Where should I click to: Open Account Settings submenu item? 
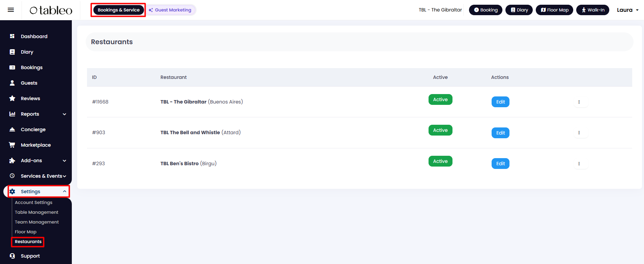pyautogui.click(x=34, y=202)
